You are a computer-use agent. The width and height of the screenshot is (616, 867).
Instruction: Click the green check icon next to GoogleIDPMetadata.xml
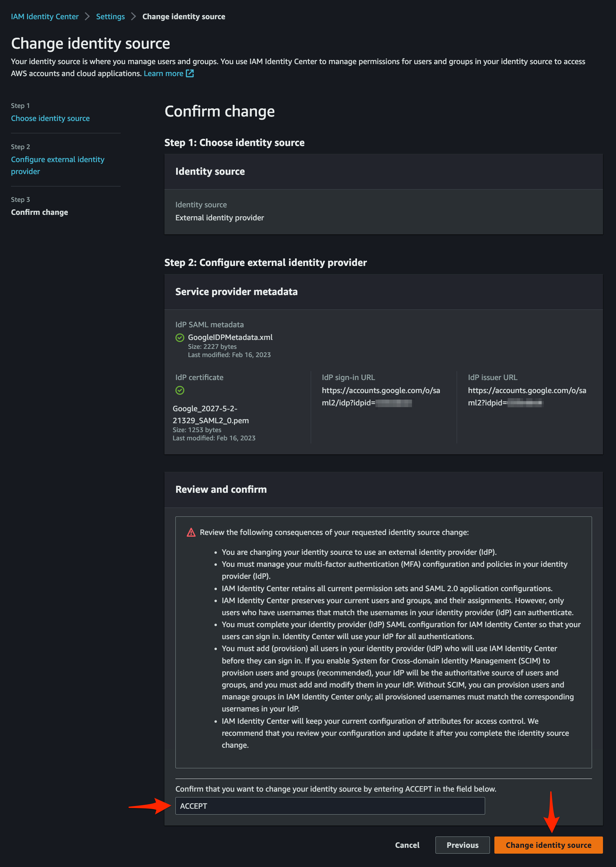pos(180,338)
